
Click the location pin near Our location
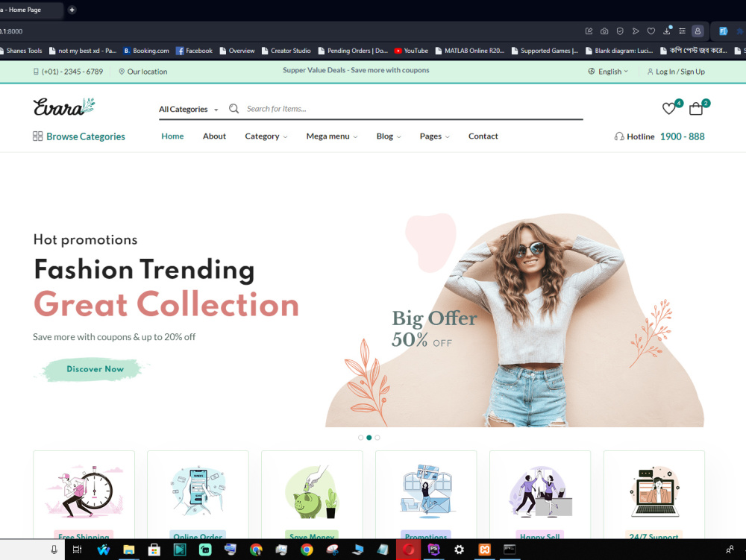tap(122, 72)
